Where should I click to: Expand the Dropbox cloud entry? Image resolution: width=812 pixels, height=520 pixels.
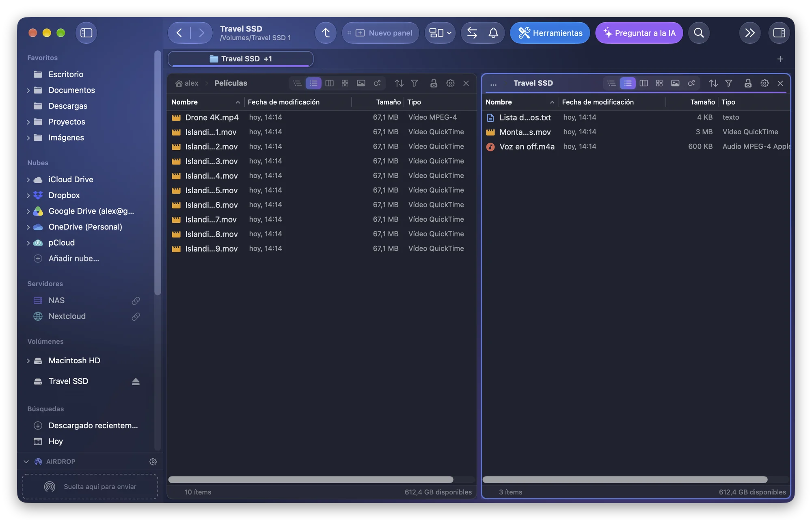coord(28,196)
